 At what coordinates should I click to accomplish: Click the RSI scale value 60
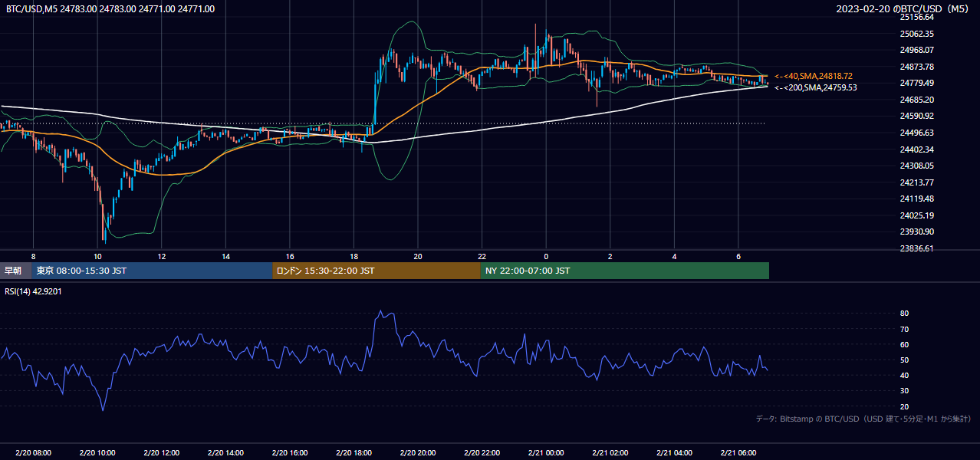905,344
